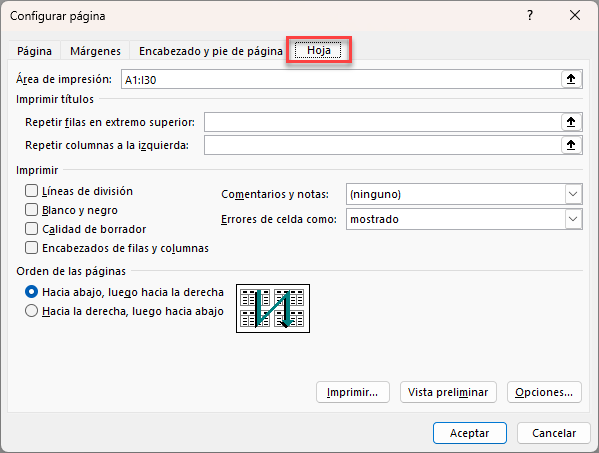Click the Área de impresión field
The image size is (599, 453).
pos(341,79)
